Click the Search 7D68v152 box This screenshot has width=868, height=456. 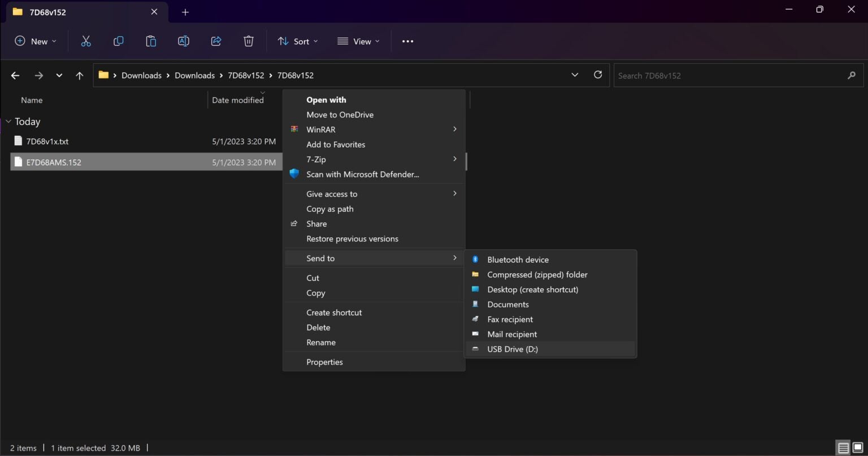tap(729, 76)
